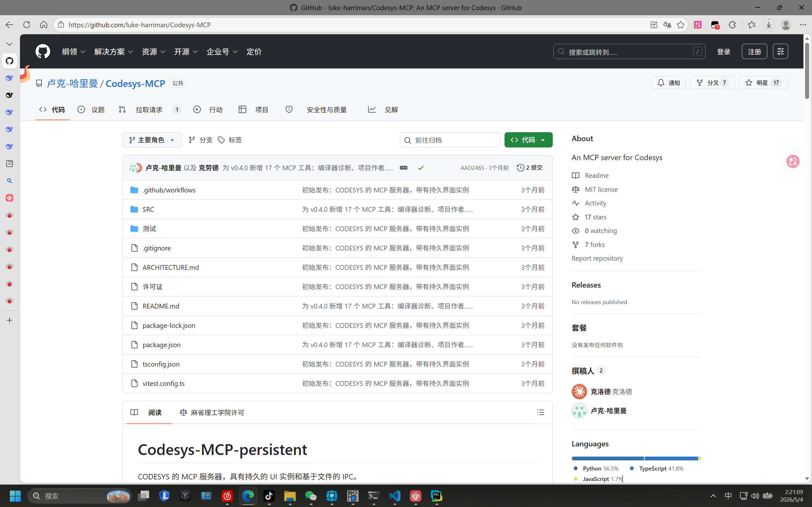Open PyCharm from the taskbar
The image size is (812, 507).
(436, 496)
